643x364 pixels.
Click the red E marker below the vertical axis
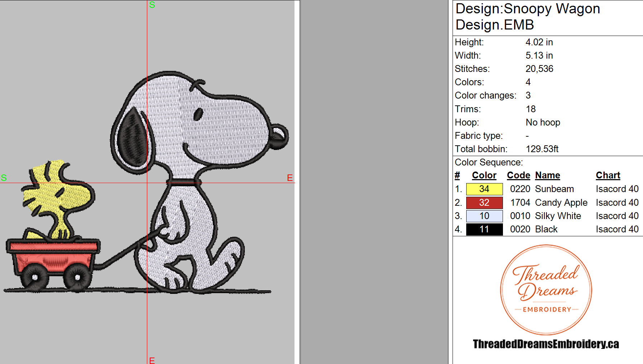tap(152, 360)
